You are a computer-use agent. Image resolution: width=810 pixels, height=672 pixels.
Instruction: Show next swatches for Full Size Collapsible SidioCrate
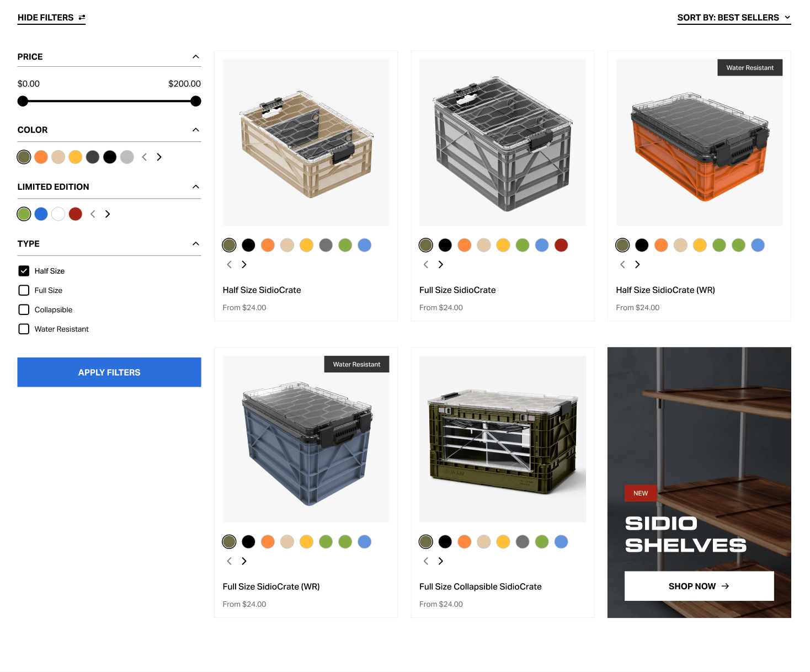441,561
